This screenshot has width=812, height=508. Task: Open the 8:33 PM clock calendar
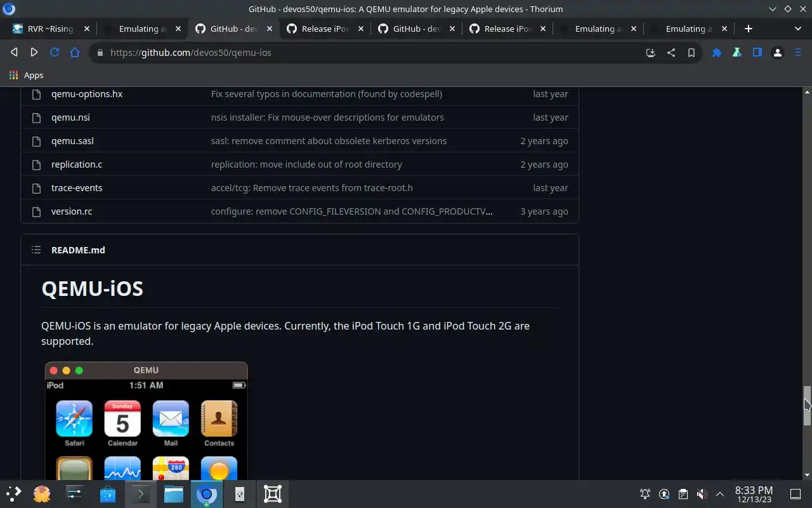(x=754, y=494)
